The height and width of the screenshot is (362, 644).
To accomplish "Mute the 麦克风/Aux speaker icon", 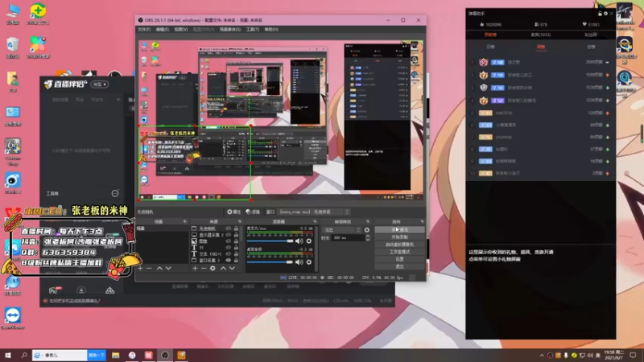I will [x=299, y=241].
